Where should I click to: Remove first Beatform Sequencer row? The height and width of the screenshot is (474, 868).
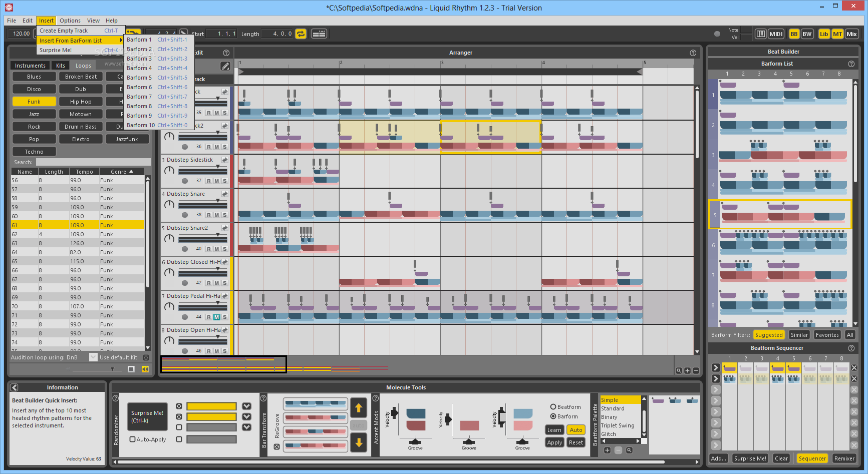coord(854,368)
